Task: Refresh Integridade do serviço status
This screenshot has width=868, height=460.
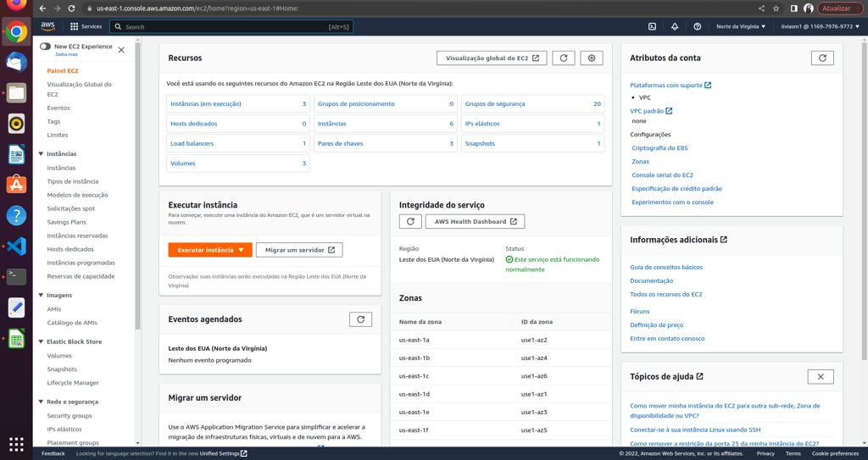Action: pyautogui.click(x=410, y=221)
